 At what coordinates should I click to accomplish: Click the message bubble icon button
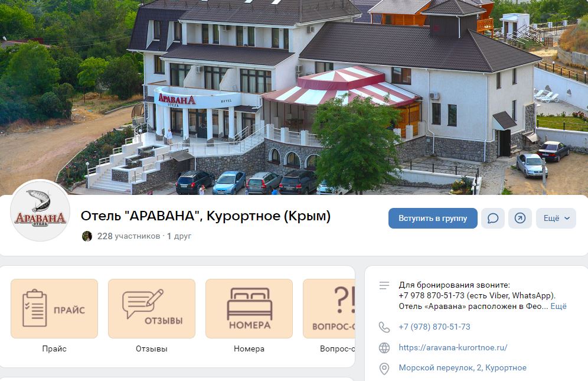(493, 218)
